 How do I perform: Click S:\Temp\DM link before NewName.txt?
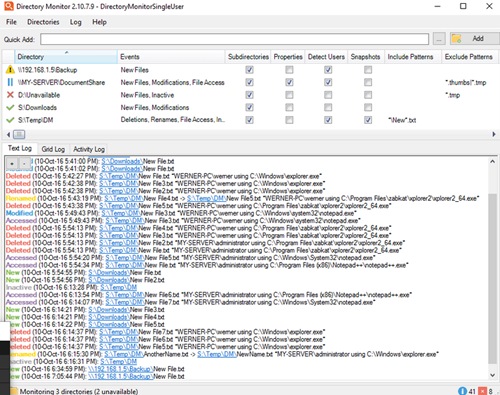tap(216, 354)
